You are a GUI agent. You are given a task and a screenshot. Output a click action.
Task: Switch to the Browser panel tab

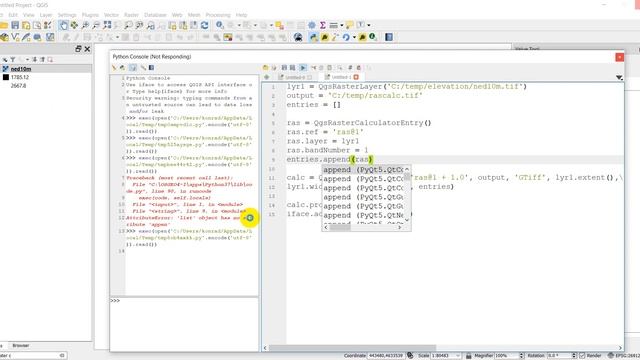pos(20,346)
